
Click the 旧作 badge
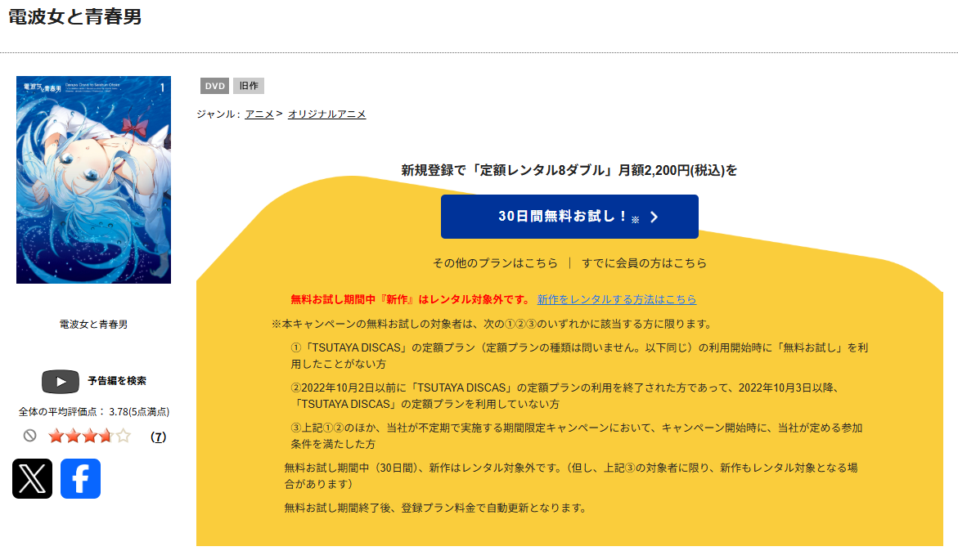coord(249,86)
